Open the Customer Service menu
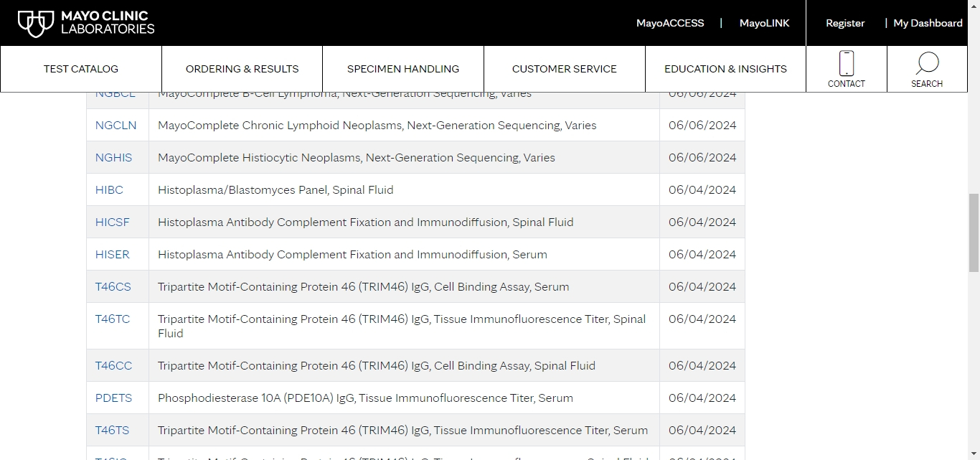The image size is (980, 460). pos(565,69)
